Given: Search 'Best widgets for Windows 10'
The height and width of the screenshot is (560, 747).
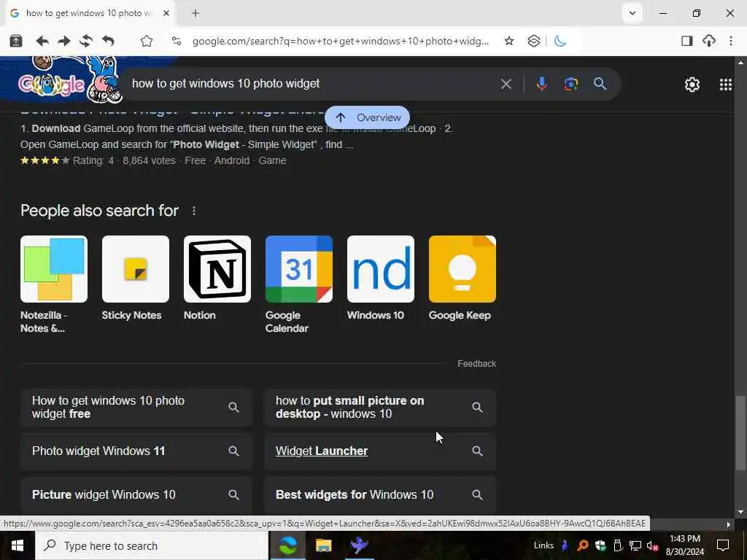Looking at the screenshot, I should pos(380,495).
